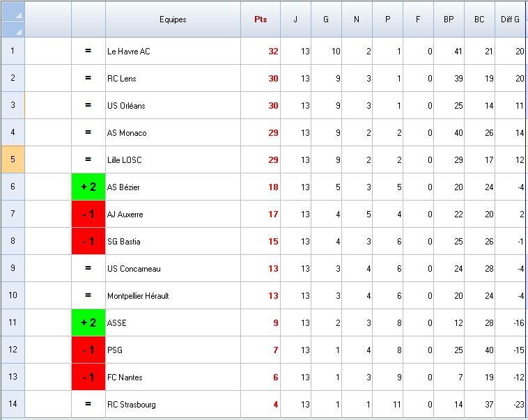Click the BC column header
Image resolution: width=528 pixels, height=420 pixels.
(x=479, y=20)
